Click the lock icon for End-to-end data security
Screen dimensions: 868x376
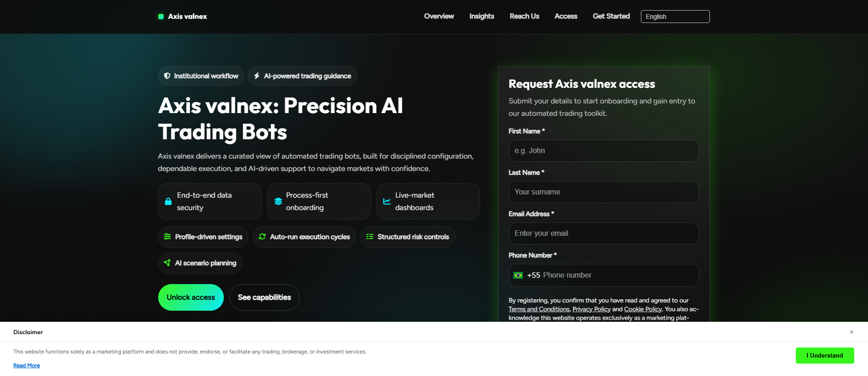168,201
